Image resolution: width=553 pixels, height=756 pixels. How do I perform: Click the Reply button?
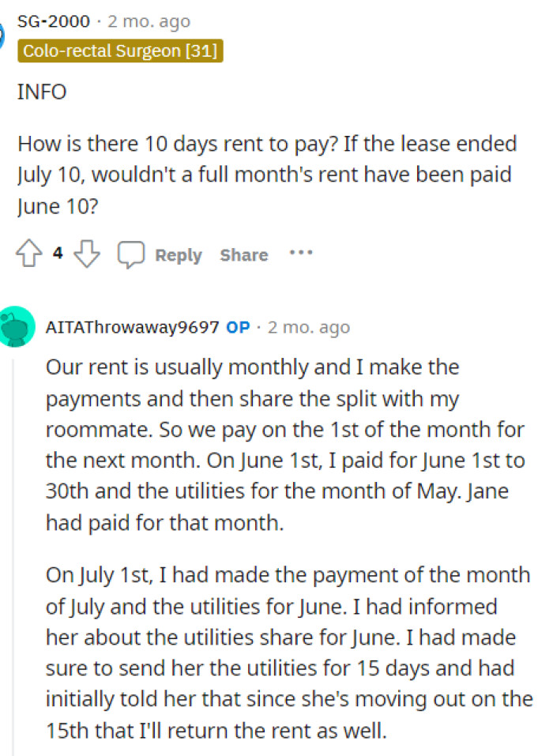[178, 254]
